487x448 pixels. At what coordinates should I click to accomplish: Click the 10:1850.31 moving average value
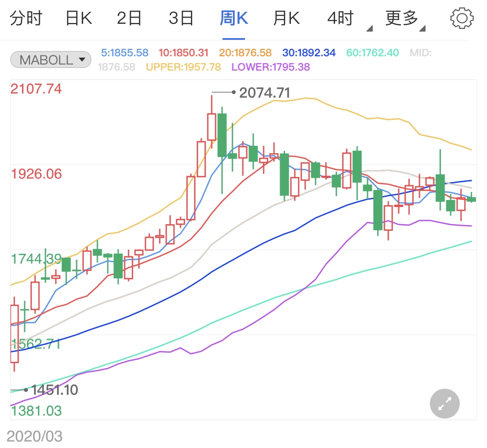[x=183, y=53]
